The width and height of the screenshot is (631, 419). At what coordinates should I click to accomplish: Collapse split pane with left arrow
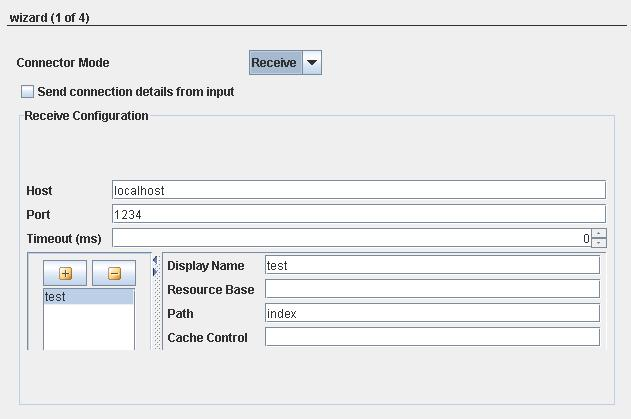pyautogui.click(x=155, y=260)
